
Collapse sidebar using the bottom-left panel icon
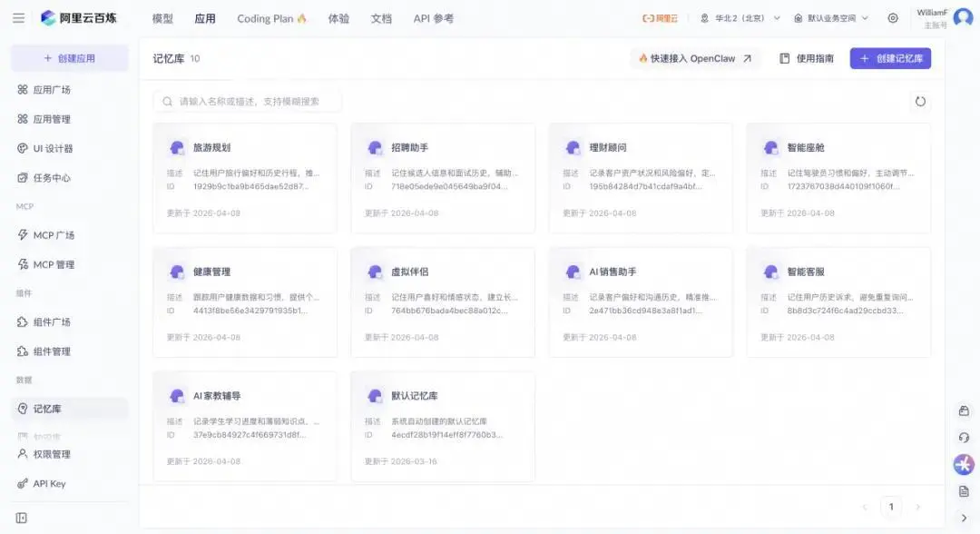pos(22,518)
